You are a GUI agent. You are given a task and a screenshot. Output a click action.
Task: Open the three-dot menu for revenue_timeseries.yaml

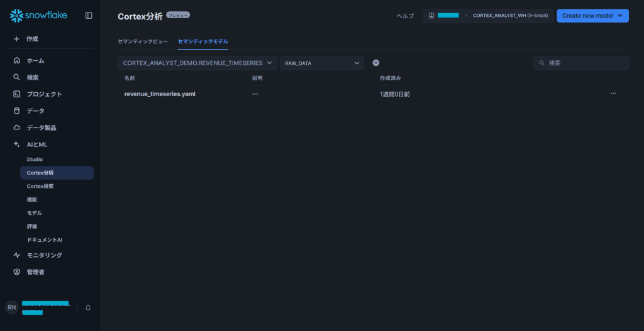tap(613, 94)
